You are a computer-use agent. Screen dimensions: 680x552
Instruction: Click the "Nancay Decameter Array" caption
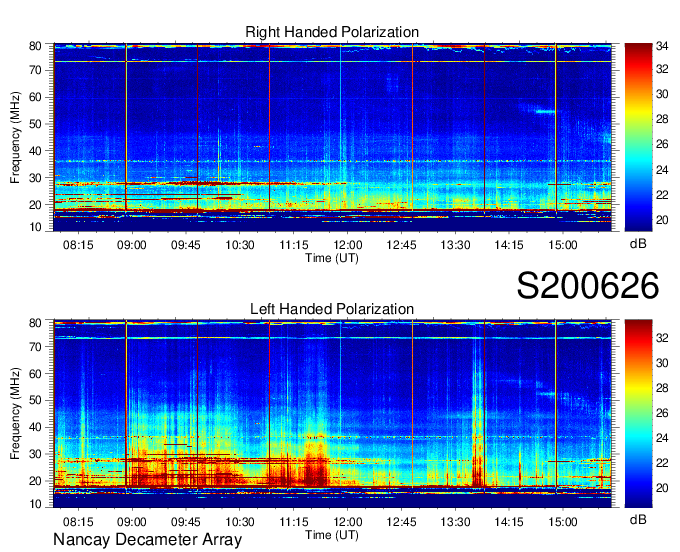(x=147, y=540)
